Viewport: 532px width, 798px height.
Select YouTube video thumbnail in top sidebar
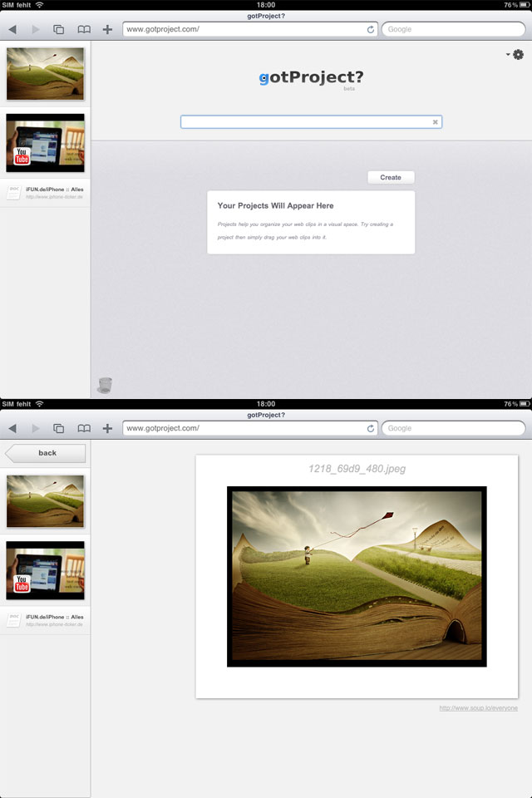click(x=46, y=142)
